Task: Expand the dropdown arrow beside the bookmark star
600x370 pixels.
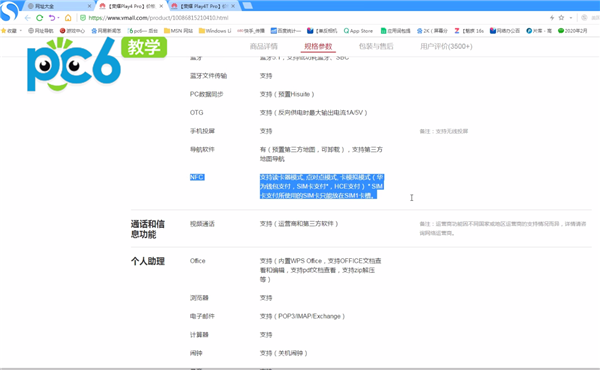Action: point(571,18)
